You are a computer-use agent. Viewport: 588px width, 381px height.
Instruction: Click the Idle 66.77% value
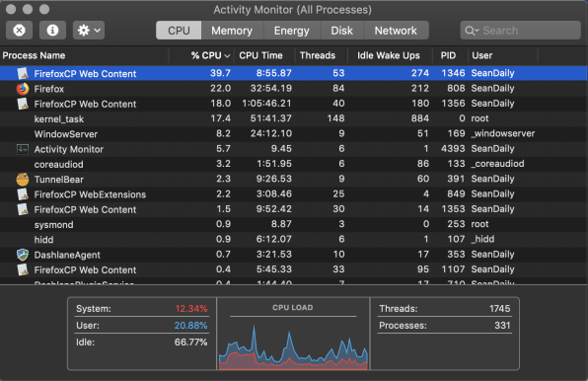[190, 342]
